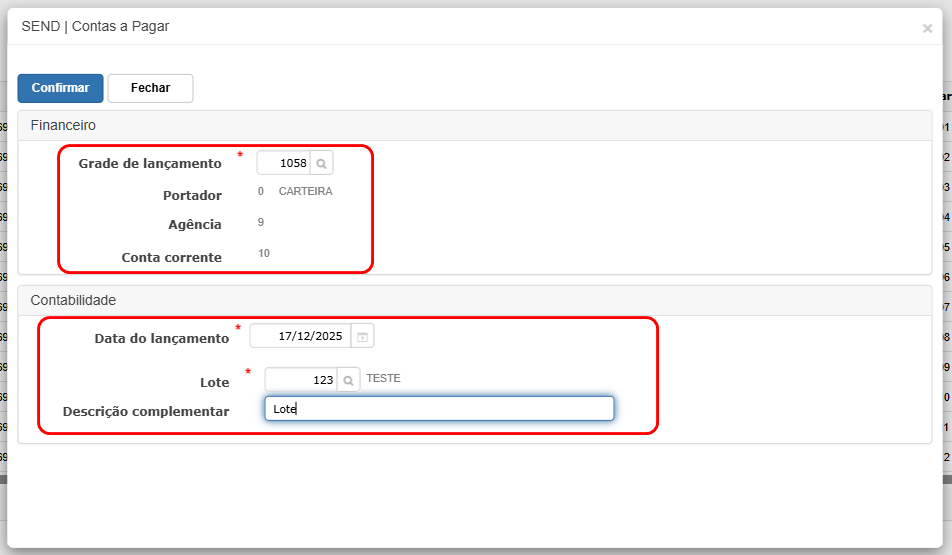Click the TESTE description beside Lote
Image resolution: width=952 pixels, height=555 pixels.
point(383,379)
